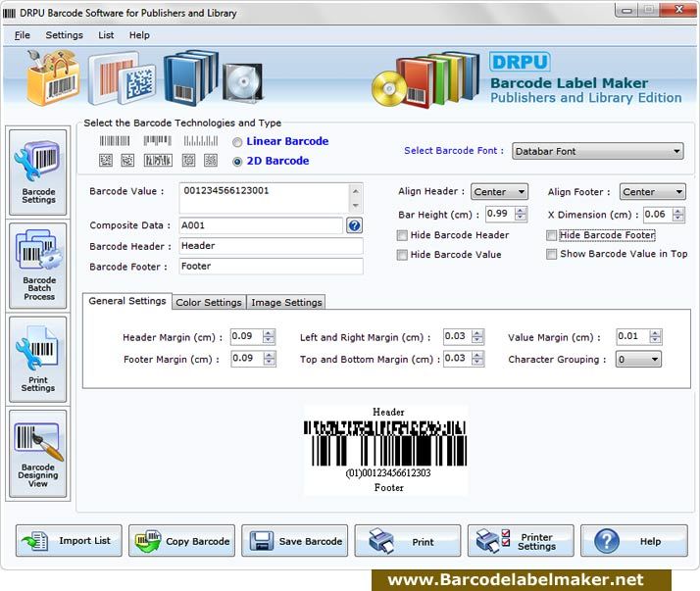Click the colorful books and CD logo image

click(425, 79)
